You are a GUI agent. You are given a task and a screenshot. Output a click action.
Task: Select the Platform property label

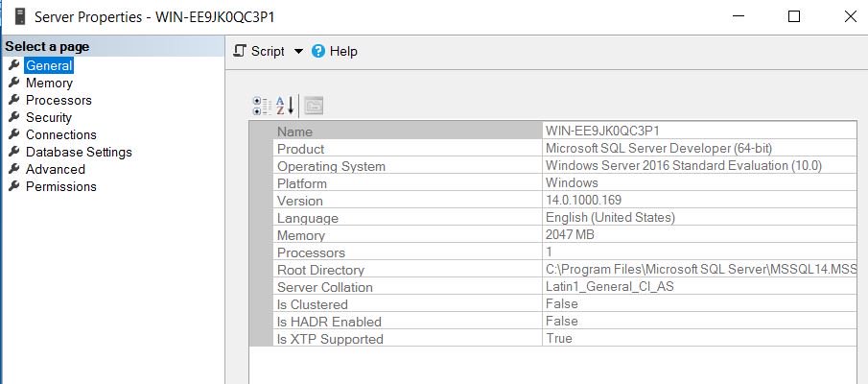tap(302, 182)
